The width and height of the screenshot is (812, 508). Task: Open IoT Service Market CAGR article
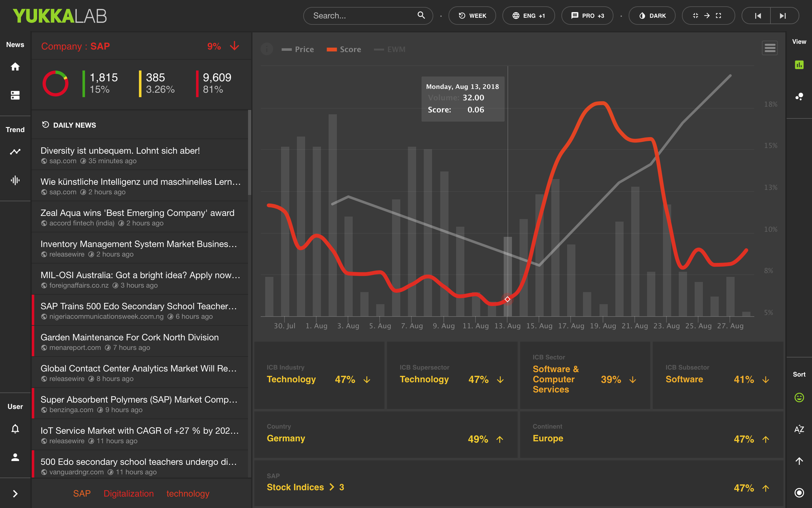pyautogui.click(x=140, y=435)
